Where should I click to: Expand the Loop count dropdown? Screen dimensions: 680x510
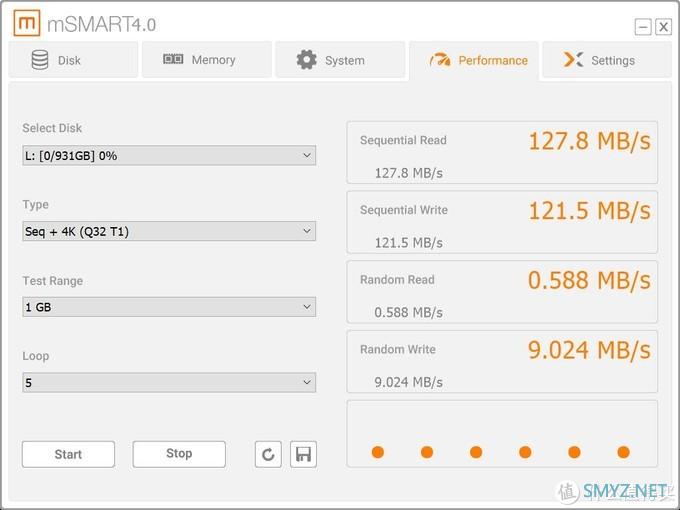coord(169,382)
